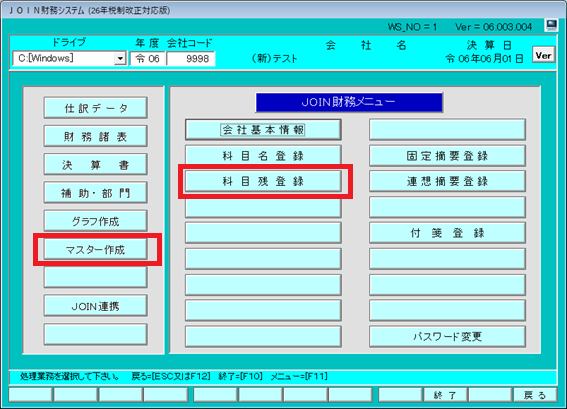Focus the 会社コード field showing 9998
Image resolution: width=567 pixels, height=409 pixels.
191,59
